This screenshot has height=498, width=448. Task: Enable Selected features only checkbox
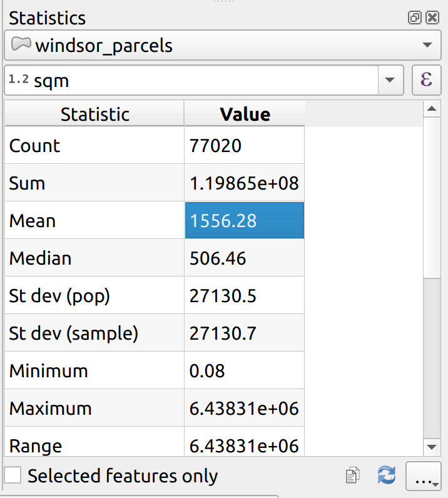(13, 475)
